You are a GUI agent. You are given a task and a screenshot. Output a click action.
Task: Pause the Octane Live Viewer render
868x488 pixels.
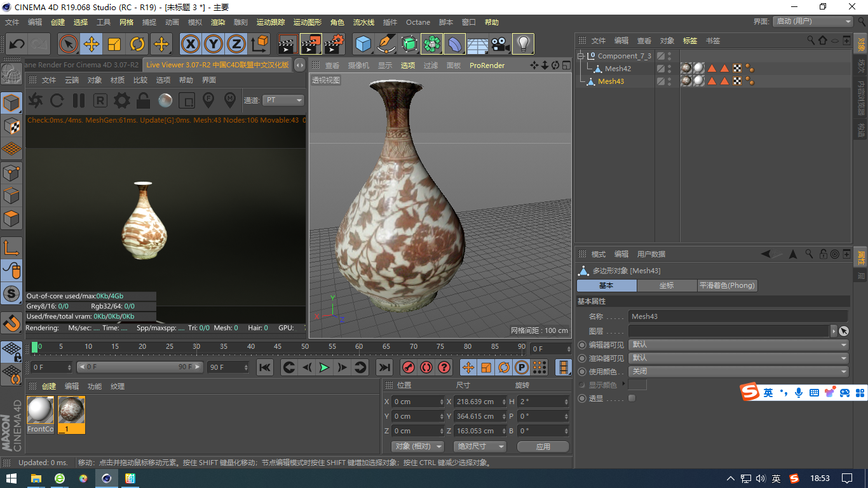79,100
